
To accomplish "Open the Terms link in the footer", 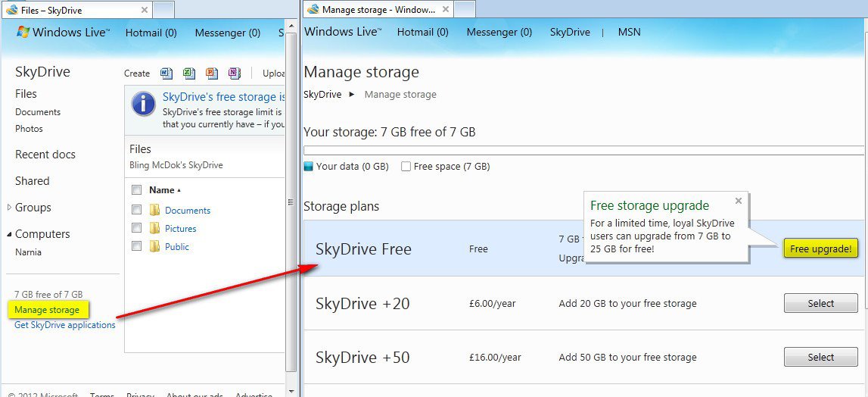I will pos(102,395).
